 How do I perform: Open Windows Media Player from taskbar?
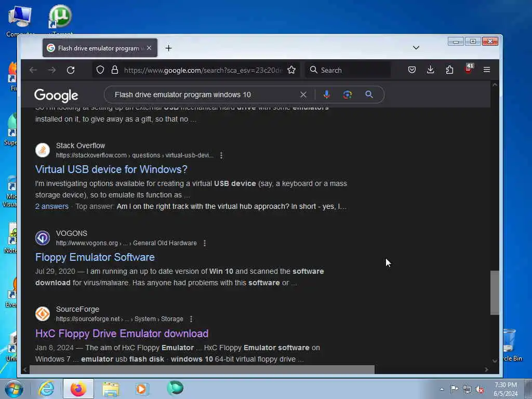(142, 389)
